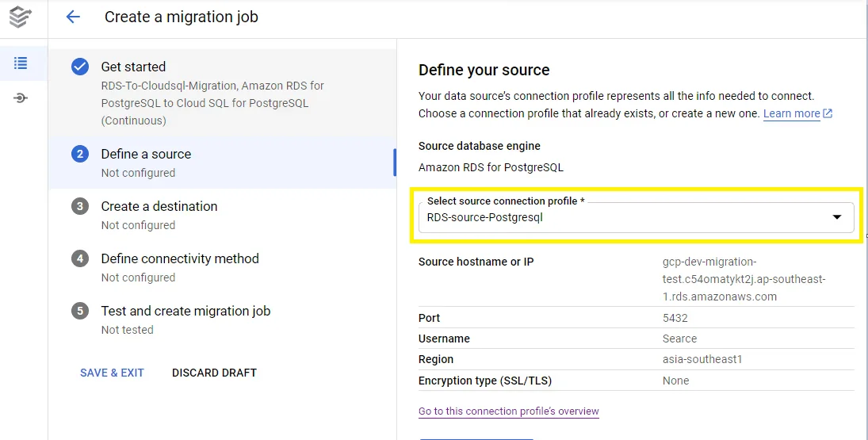Open the connection profiles sidebar icon

point(21,98)
